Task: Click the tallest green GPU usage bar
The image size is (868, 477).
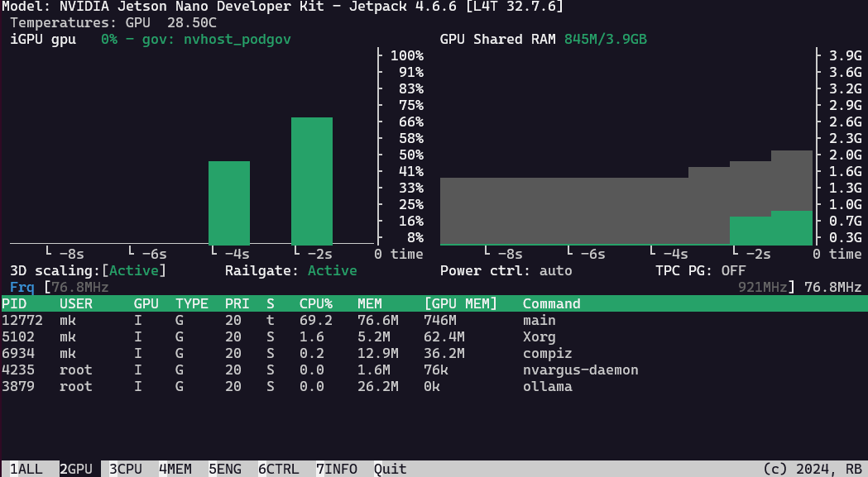Action: coord(312,181)
